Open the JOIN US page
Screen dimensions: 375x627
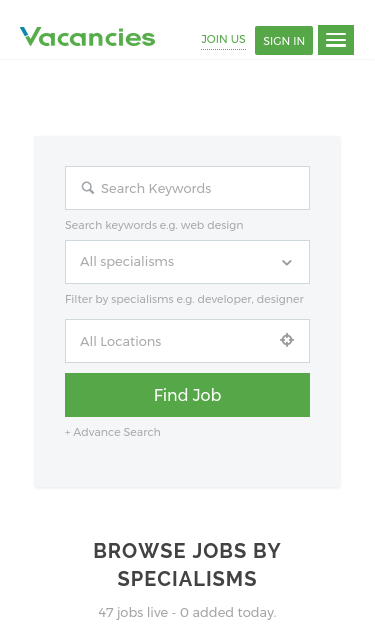(223, 39)
